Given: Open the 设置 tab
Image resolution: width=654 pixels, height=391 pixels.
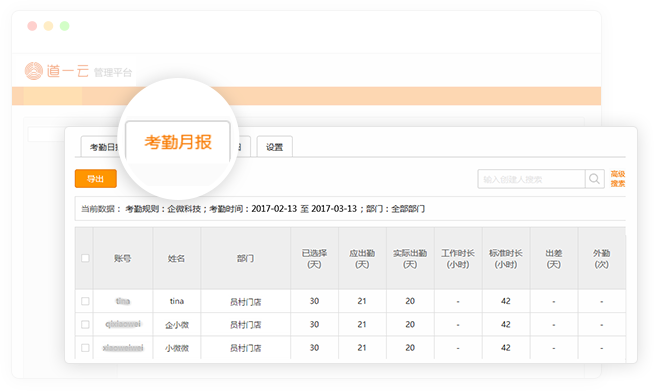Looking at the screenshot, I should tap(274, 147).
